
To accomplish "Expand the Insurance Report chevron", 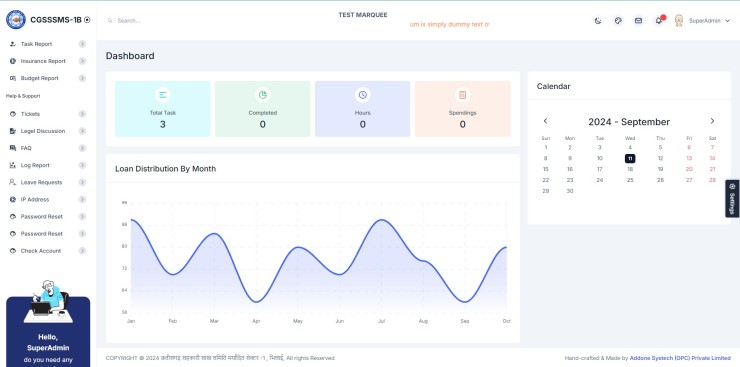I will pyautogui.click(x=83, y=61).
